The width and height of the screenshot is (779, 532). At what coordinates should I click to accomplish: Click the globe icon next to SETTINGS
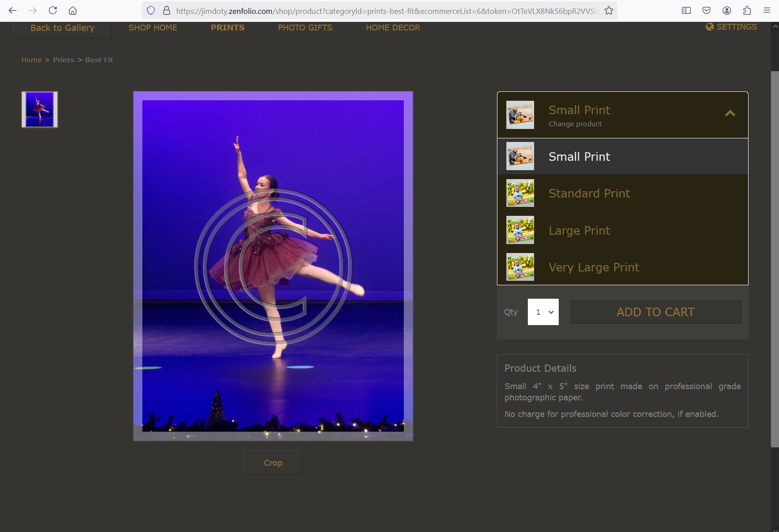point(710,27)
